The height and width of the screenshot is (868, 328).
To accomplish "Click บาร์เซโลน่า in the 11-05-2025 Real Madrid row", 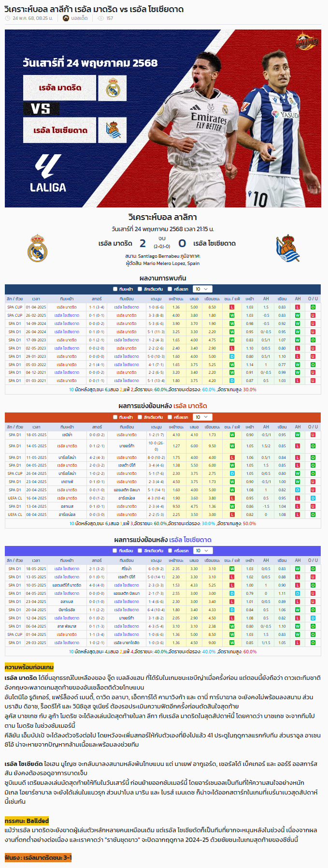I will pyautogui.click(x=67, y=457).
